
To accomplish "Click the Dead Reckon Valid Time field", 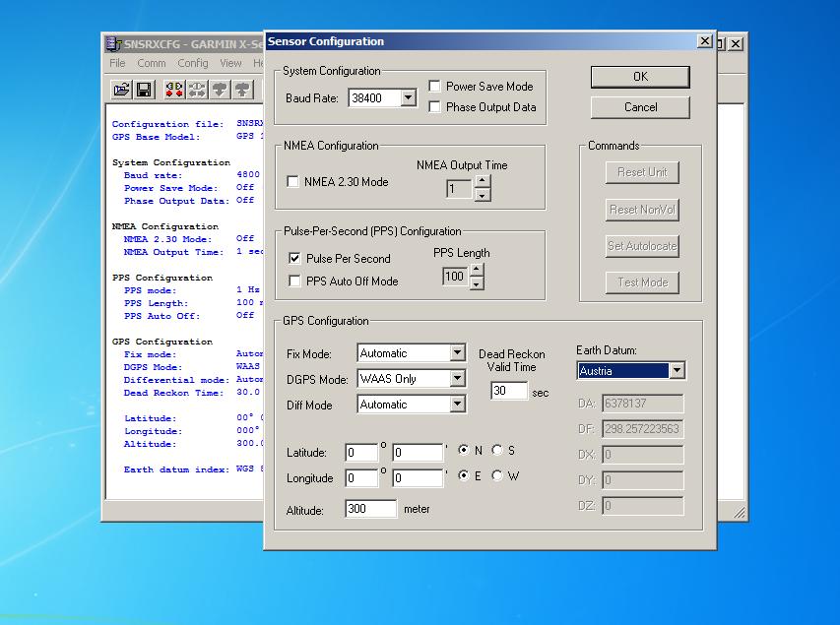I will click(509, 391).
